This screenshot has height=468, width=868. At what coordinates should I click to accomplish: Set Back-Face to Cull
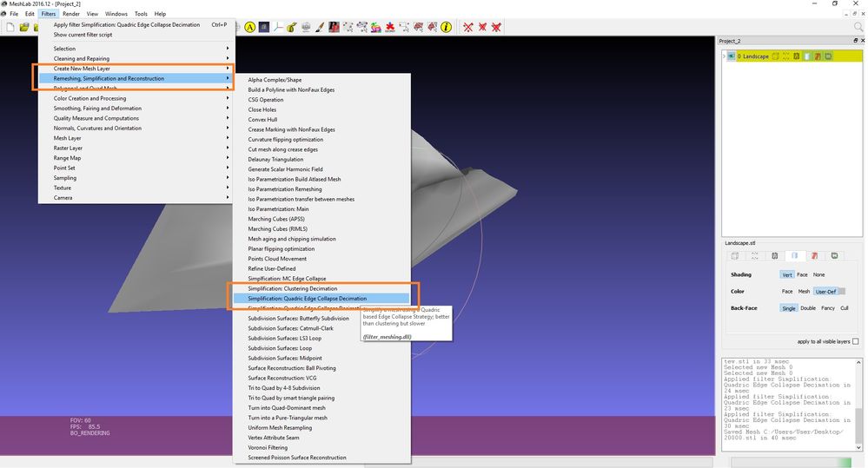pyautogui.click(x=845, y=308)
